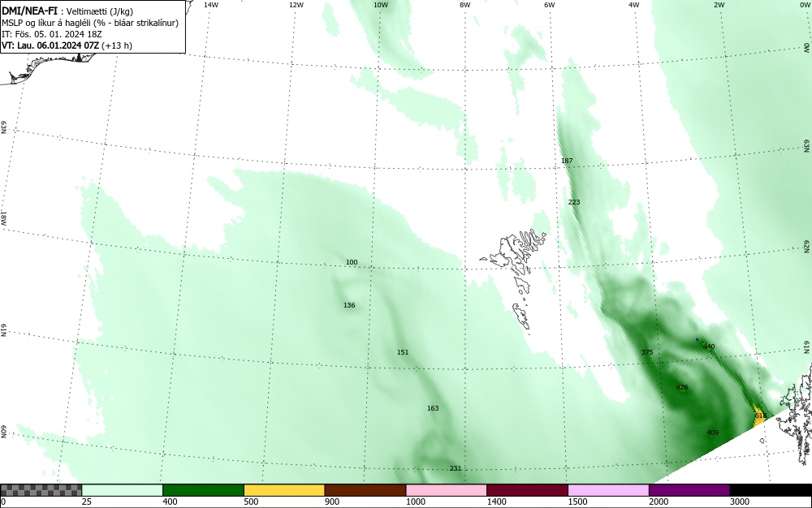The height and width of the screenshot is (508, 812).
Task: Click the map value 375
Action: pyautogui.click(x=647, y=352)
